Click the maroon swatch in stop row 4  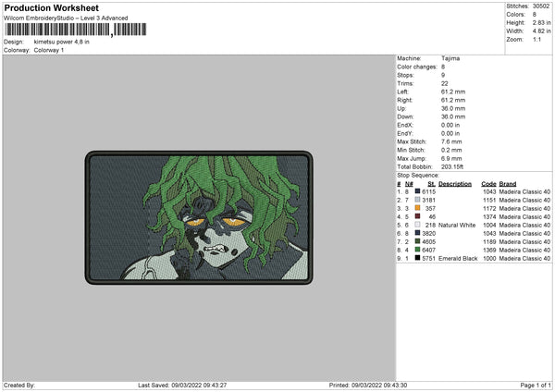[417, 216]
